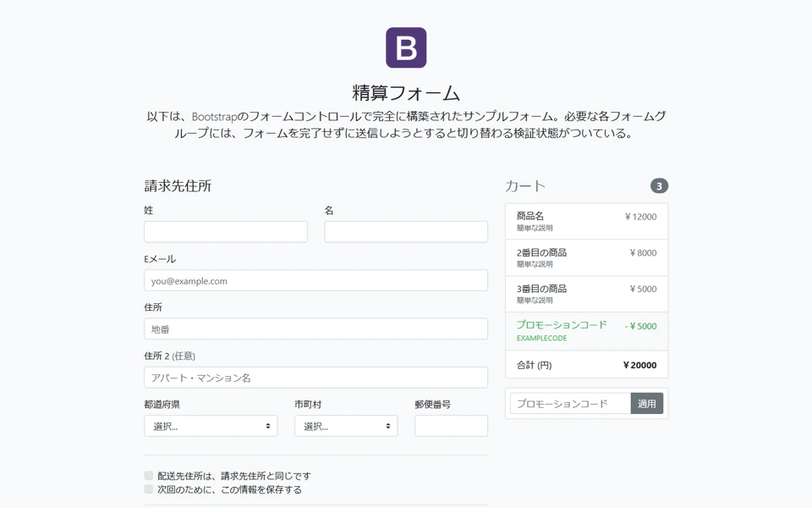
Task: Click the 合計 (円) total row
Action: click(586, 365)
